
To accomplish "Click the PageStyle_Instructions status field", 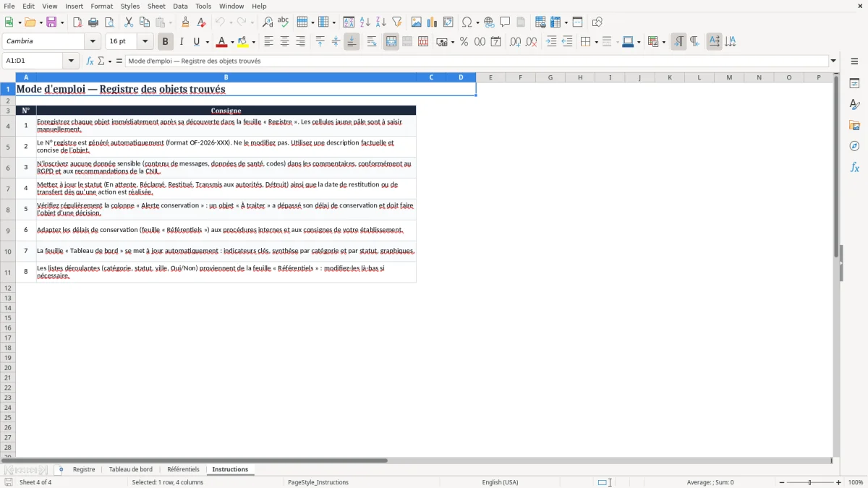I will click(318, 482).
